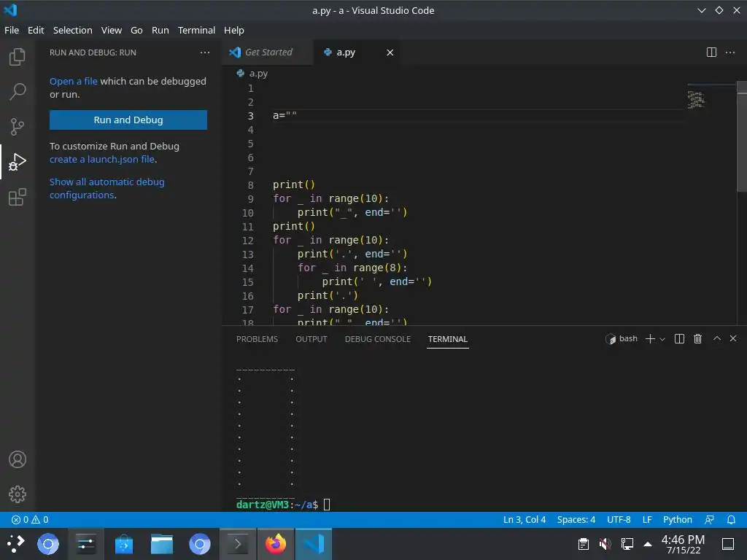Open the Terminal menu

pos(196,30)
